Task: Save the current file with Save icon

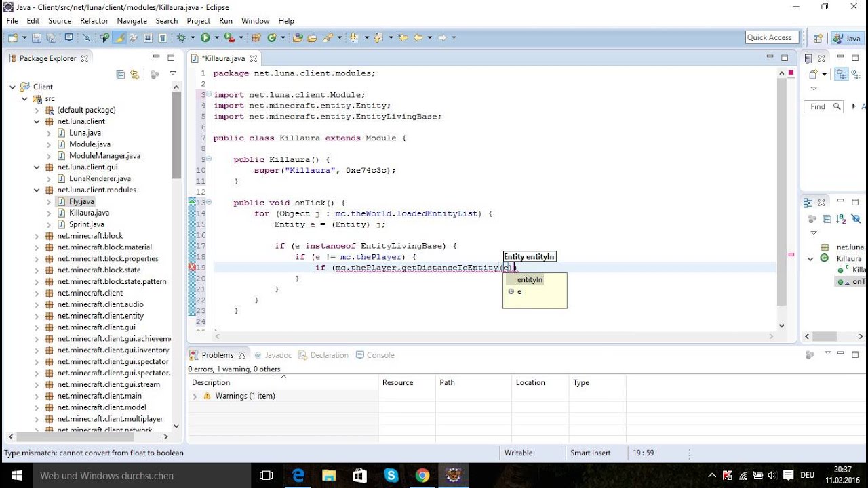Action: click(x=36, y=38)
